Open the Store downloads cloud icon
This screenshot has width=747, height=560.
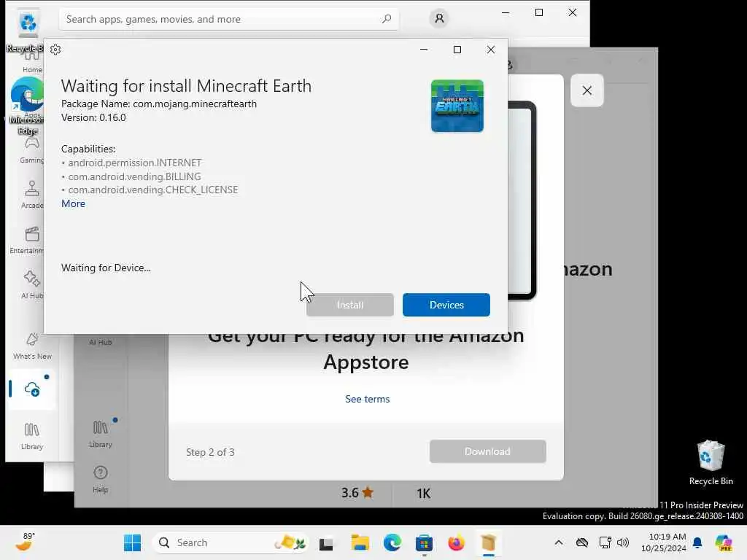[x=32, y=389]
